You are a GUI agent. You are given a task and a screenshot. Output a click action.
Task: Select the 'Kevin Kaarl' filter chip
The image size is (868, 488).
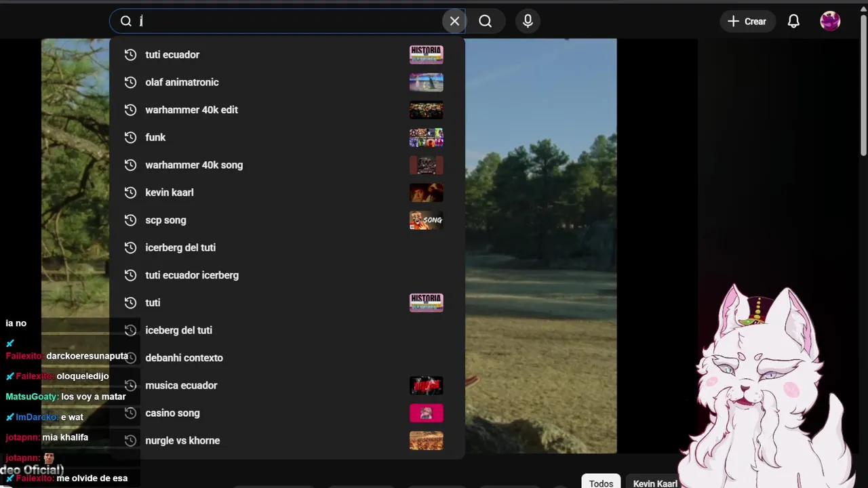tap(654, 483)
